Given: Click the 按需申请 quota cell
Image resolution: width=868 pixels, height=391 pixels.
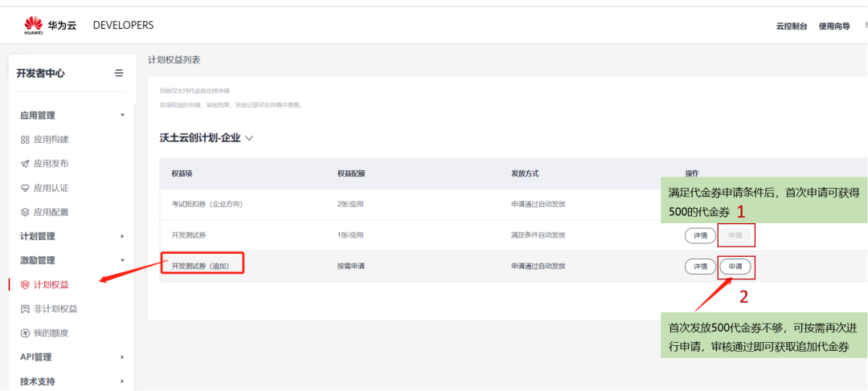Looking at the screenshot, I should pyautogui.click(x=351, y=266).
